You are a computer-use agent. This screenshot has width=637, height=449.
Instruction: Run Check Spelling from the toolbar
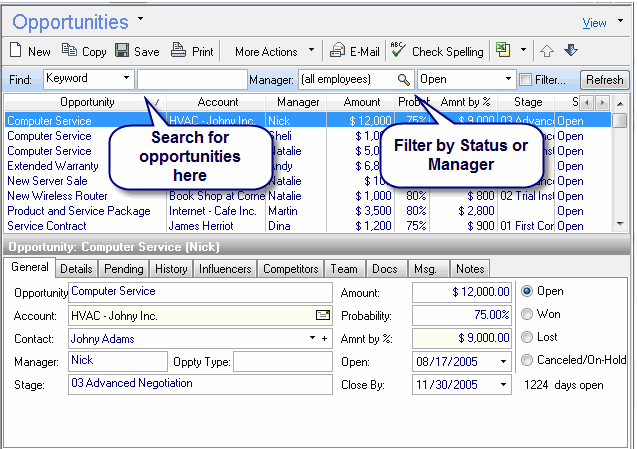pyautogui.click(x=397, y=50)
